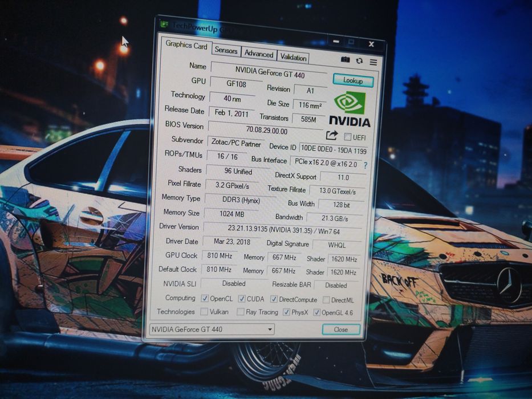This screenshot has height=399, width=532.
Task: Toggle the DirectCompute checkbox
Action: (274, 299)
